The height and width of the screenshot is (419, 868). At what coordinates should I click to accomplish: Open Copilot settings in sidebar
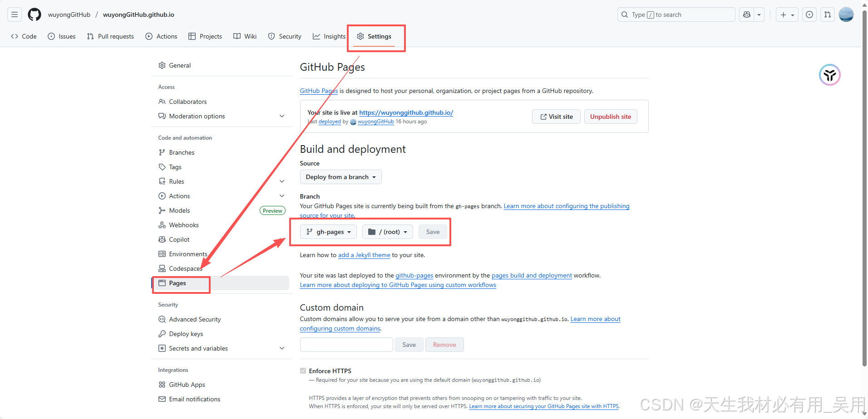[x=179, y=239]
